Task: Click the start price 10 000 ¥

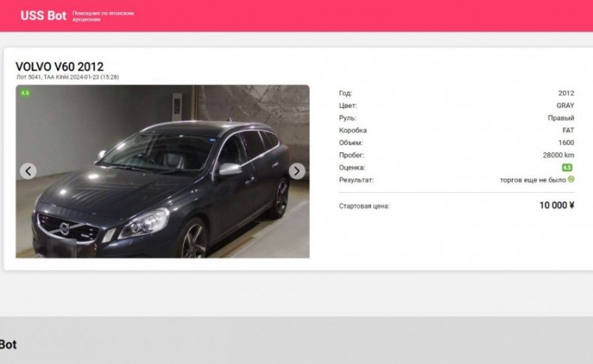Action: tap(557, 205)
